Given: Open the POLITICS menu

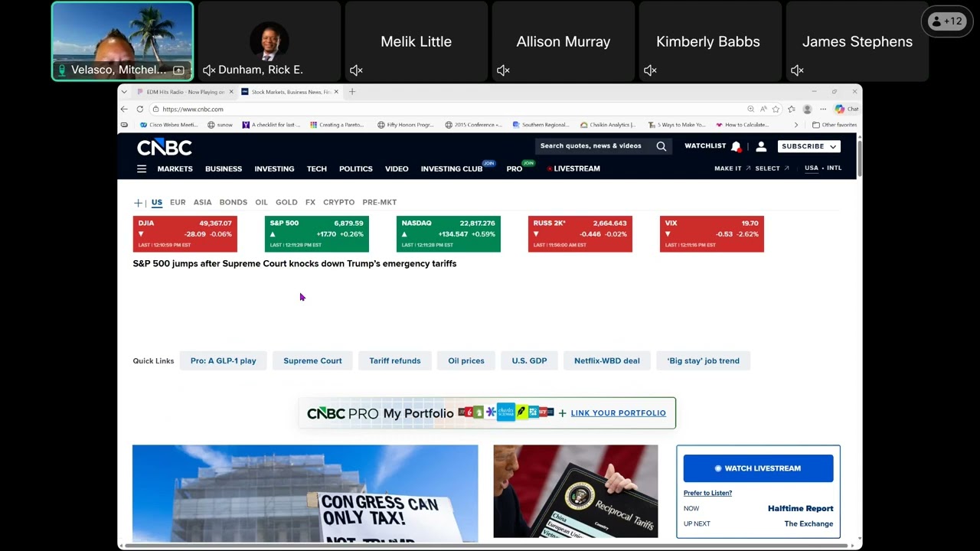Looking at the screenshot, I should (356, 169).
